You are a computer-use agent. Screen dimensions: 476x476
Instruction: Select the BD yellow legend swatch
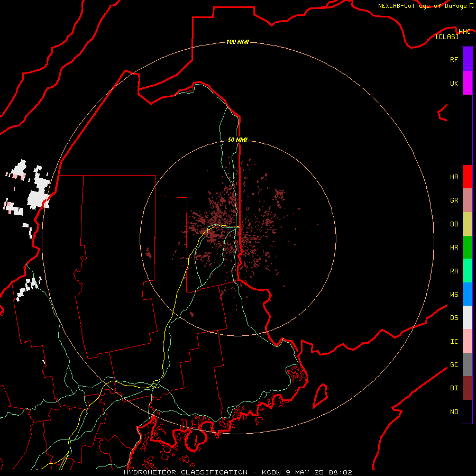click(x=467, y=224)
